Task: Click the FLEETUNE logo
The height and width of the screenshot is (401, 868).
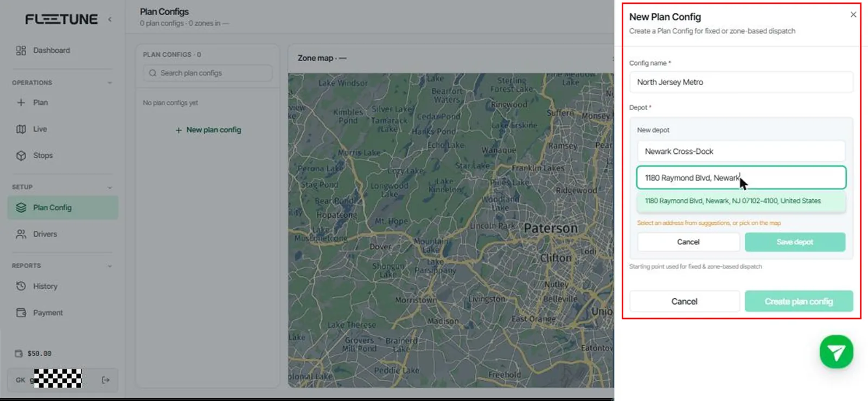Action: 61,19
